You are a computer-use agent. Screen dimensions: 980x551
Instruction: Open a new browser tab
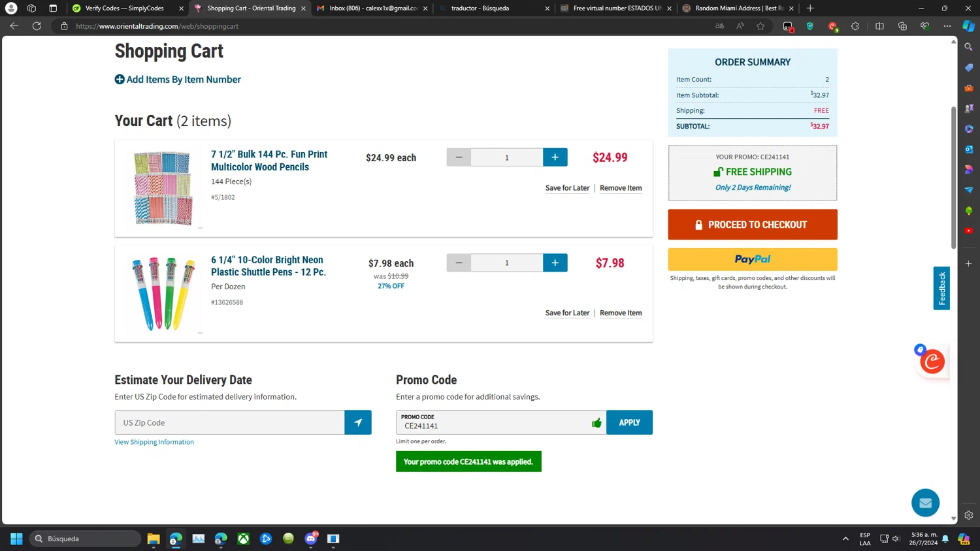[x=810, y=8]
